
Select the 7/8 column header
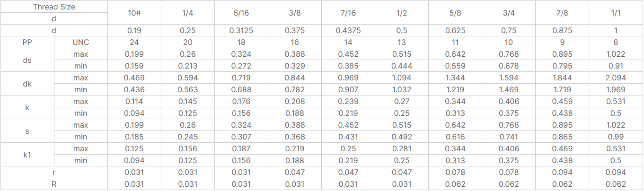[562, 13]
